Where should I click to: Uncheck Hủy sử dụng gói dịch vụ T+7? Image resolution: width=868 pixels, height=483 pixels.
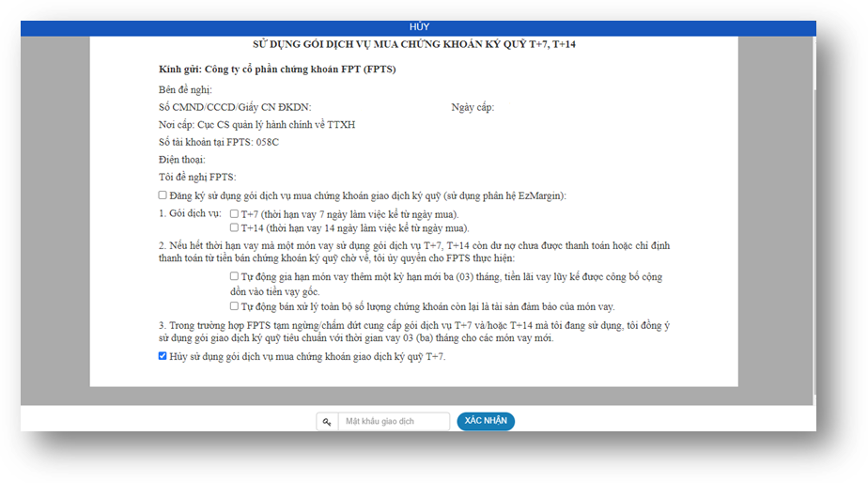[163, 355]
